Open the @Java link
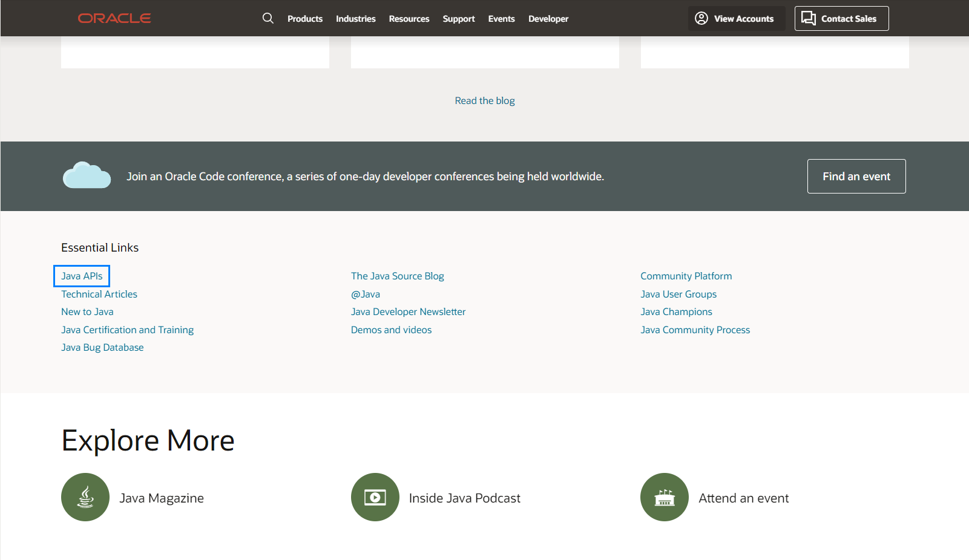 tap(366, 294)
